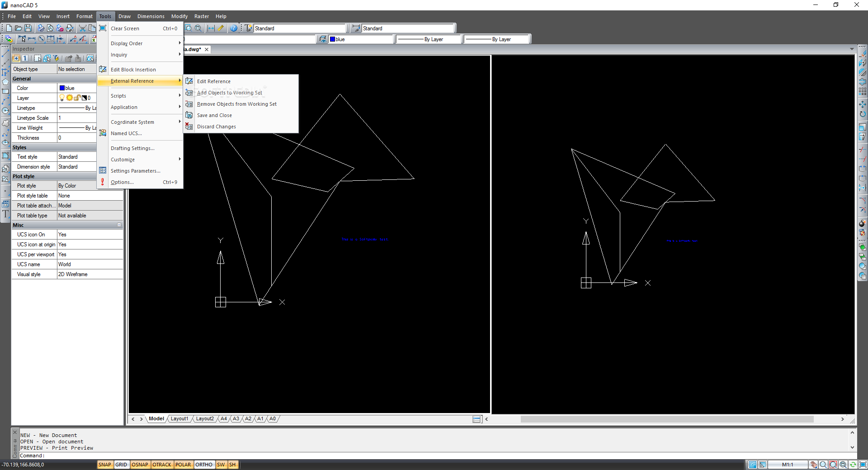
Task: Toggle SH button in status bar
Action: pyautogui.click(x=232, y=465)
